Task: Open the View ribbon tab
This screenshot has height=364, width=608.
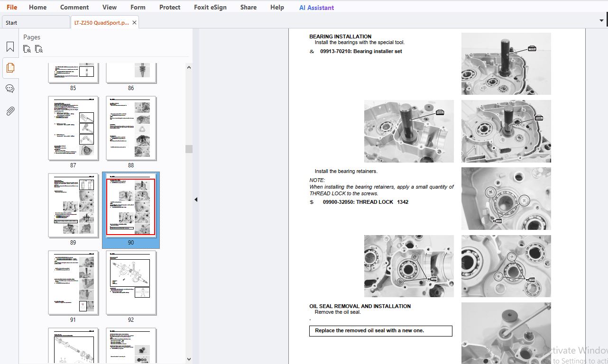Action: (110, 7)
